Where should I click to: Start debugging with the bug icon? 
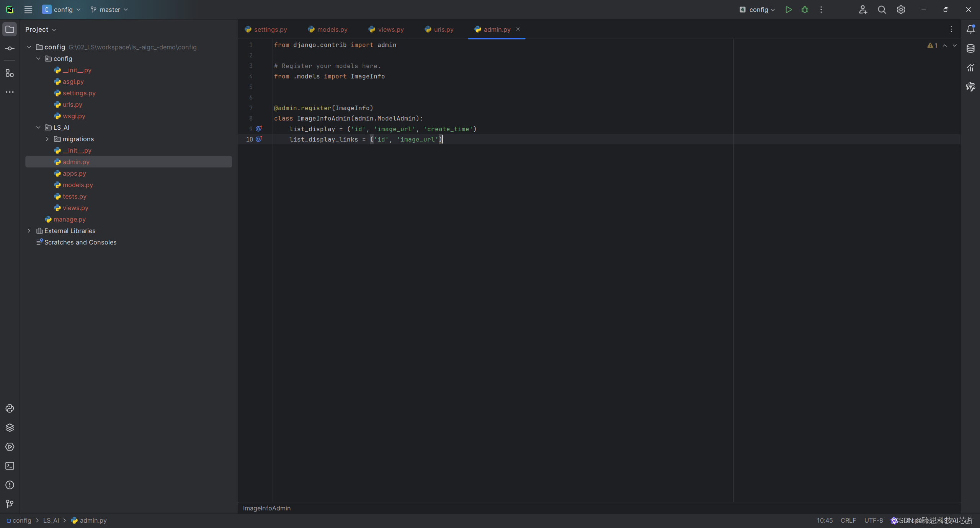(x=805, y=10)
